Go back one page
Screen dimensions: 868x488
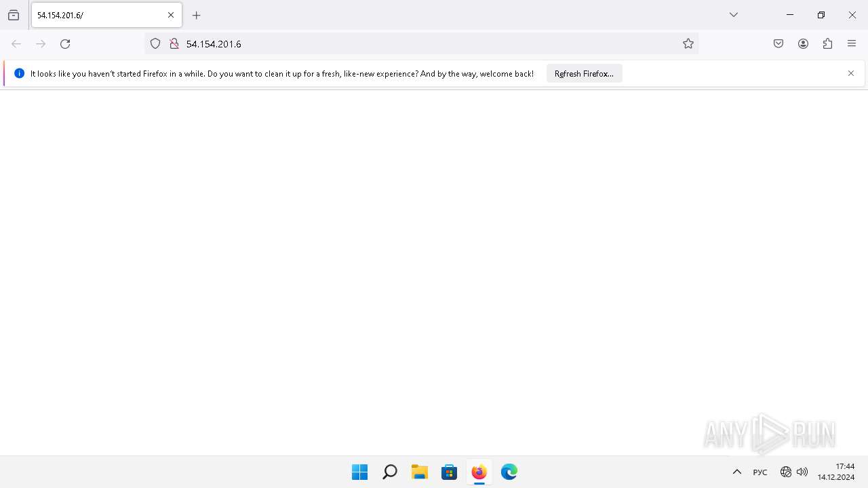tap(16, 43)
